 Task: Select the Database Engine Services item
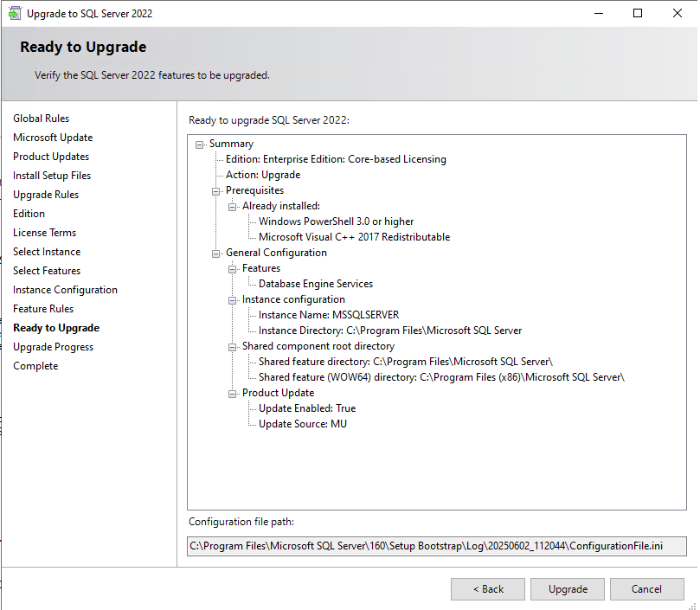(315, 284)
